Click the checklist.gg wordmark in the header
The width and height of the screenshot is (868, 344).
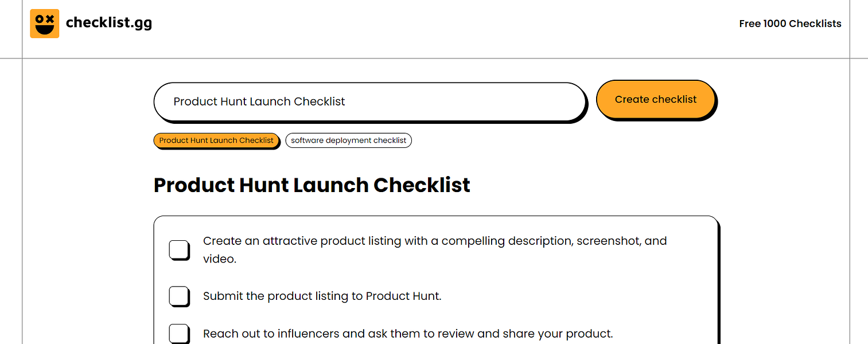pyautogui.click(x=109, y=23)
